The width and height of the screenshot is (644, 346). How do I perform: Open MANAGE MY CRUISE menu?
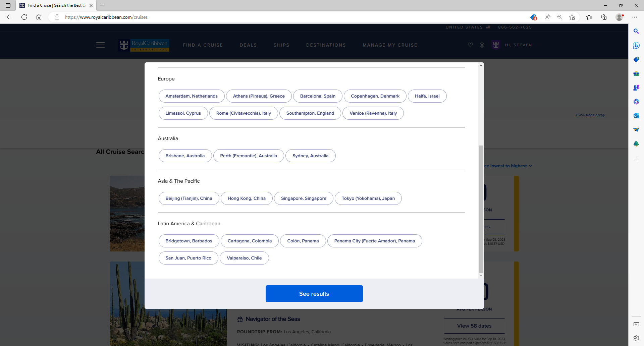coord(390,45)
